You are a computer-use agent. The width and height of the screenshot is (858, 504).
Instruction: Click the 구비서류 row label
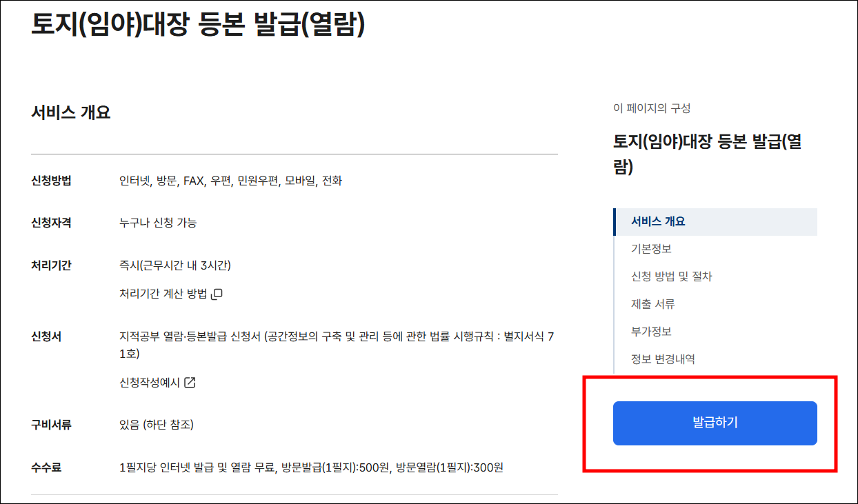pos(51,425)
